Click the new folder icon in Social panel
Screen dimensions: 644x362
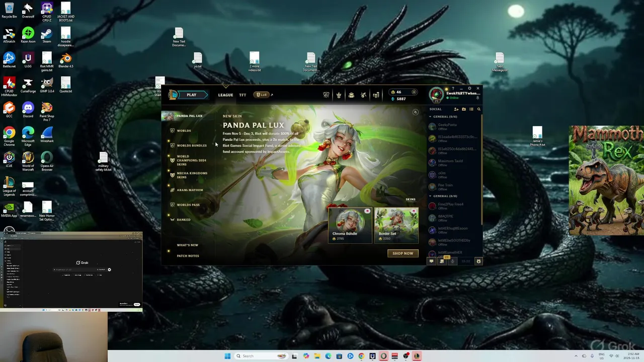(x=464, y=109)
